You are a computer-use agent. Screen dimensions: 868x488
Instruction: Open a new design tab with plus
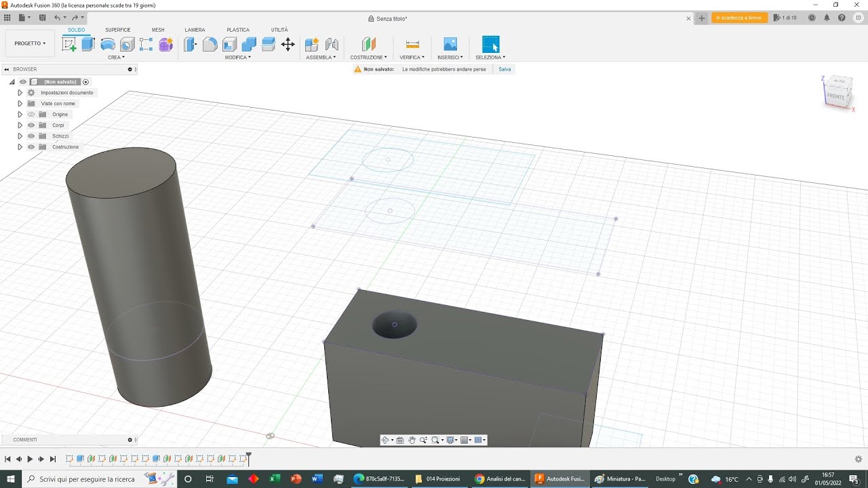(x=702, y=18)
